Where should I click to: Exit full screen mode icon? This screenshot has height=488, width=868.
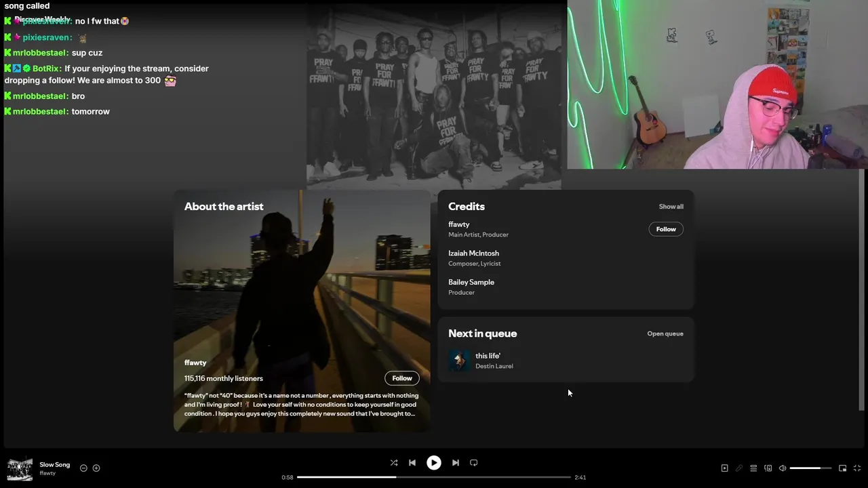point(857,468)
